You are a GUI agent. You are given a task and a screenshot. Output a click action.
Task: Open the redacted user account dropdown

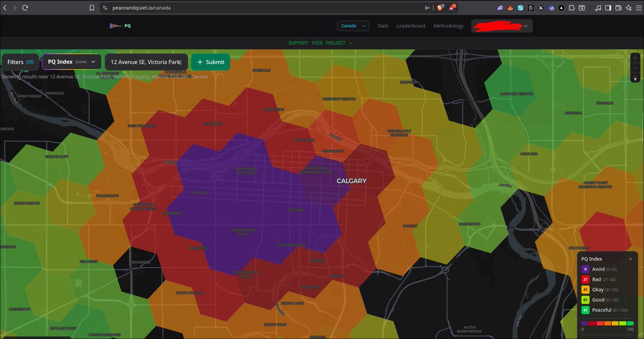pos(502,26)
